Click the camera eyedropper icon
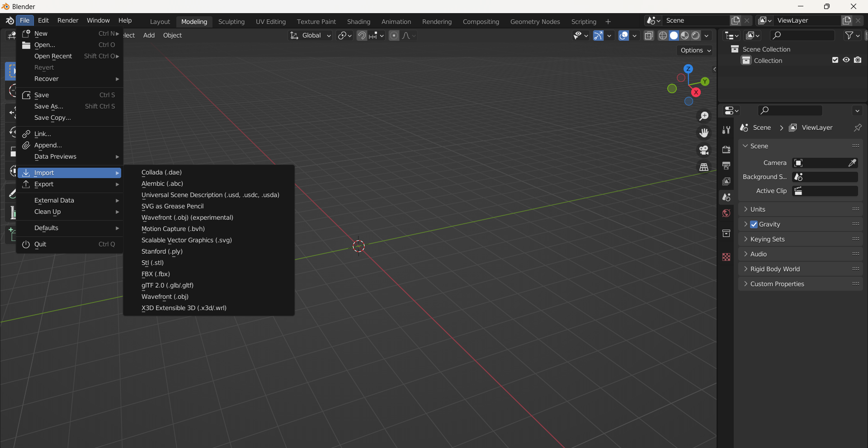Screen dimensions: 868x448 [x=852, y=163]
